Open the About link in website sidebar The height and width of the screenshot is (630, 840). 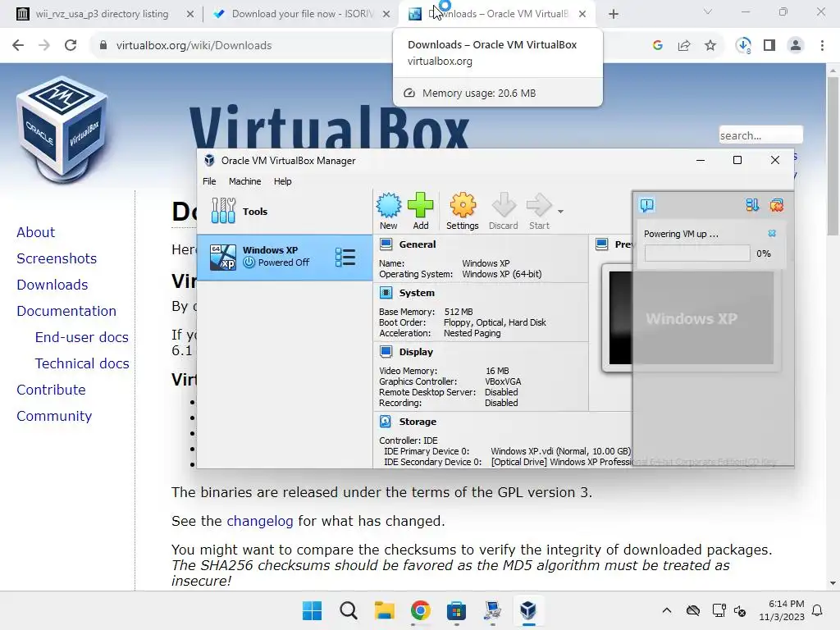35,232
